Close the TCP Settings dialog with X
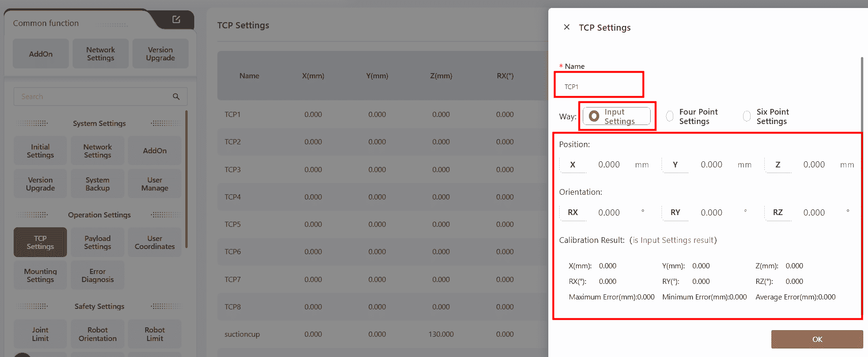The height and width of the screenshot is (357, 868). click(x=567, y=27)
